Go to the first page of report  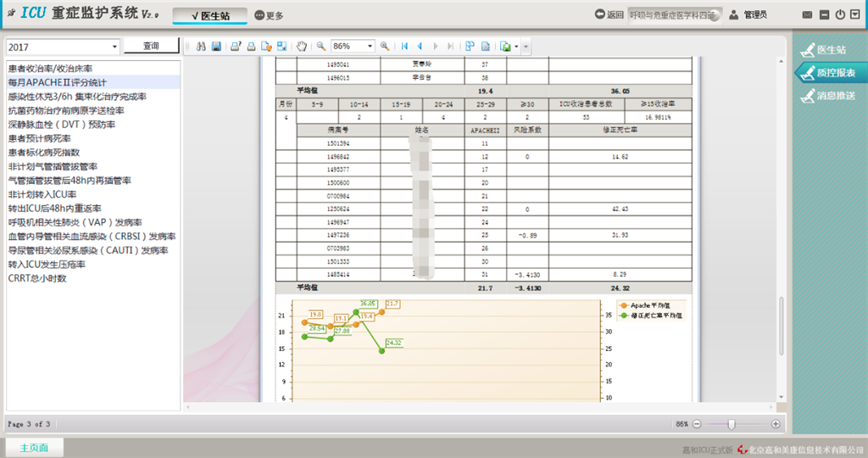(x=404, y=46)
